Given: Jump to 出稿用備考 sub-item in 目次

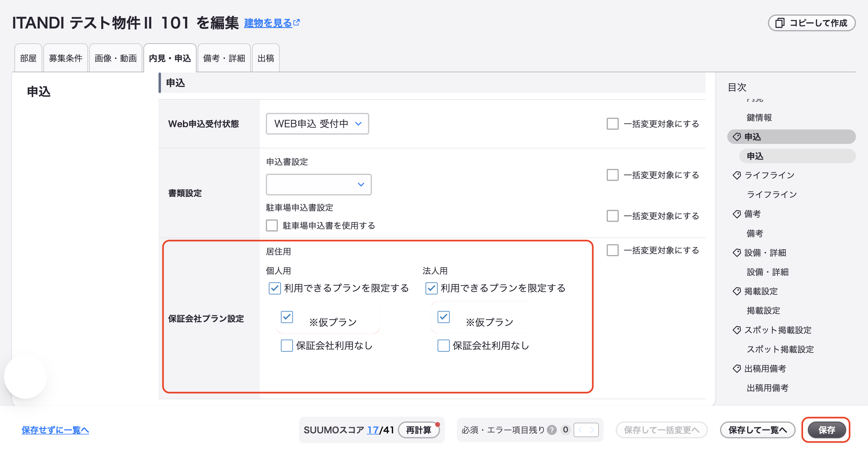Looking at the screenshot, I should 768,388.
